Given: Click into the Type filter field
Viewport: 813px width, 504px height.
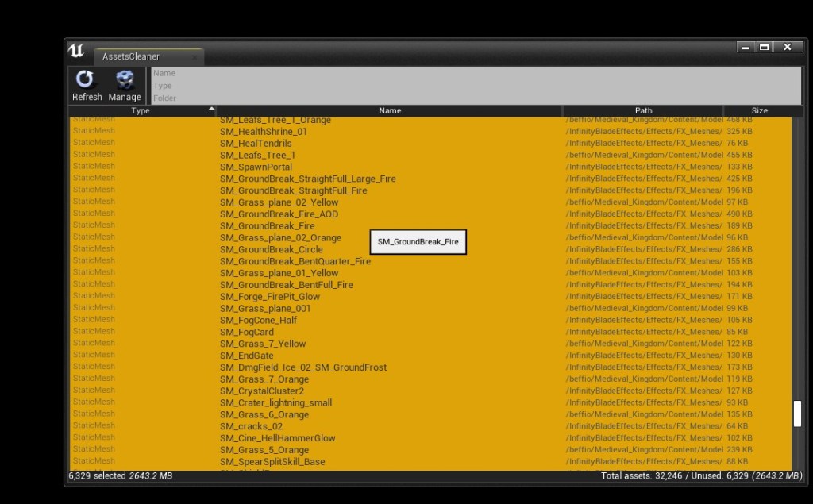Looking at the screenshot, I should click(475, 86).
